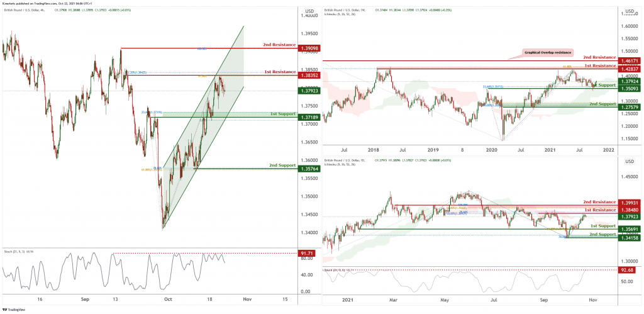Open the USD currency selector on weekly chart

(630, 12)
